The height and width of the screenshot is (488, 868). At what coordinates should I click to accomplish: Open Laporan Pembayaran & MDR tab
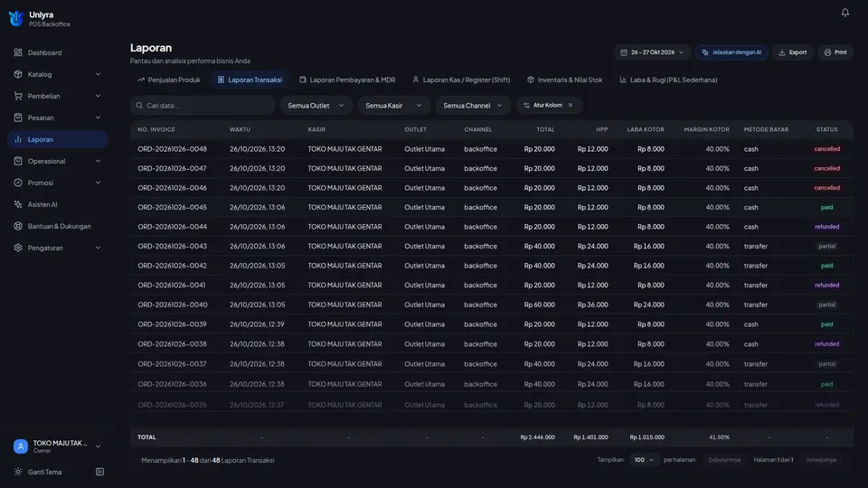[347, 80]
